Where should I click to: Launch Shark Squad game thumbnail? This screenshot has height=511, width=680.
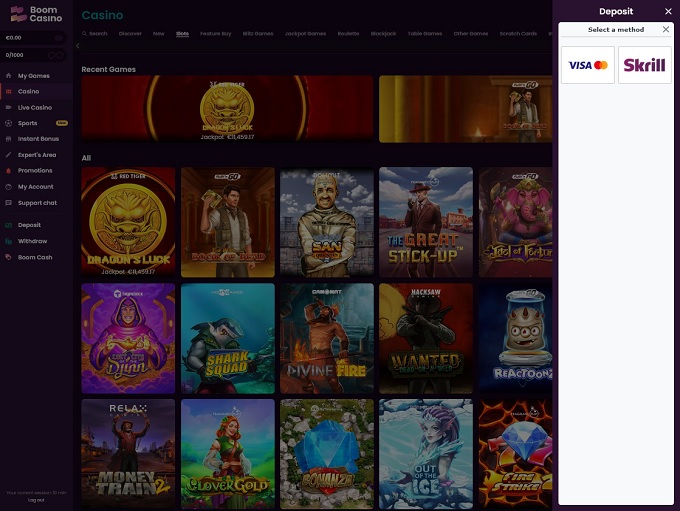pos(227,338)
